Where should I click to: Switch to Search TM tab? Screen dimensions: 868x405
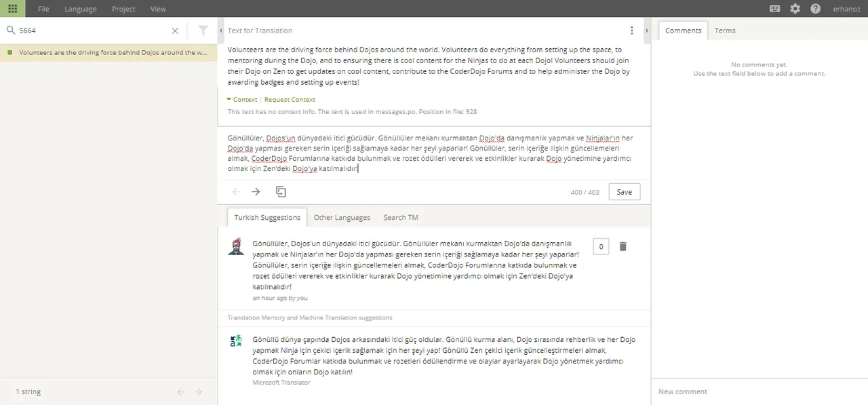point(401,218)
